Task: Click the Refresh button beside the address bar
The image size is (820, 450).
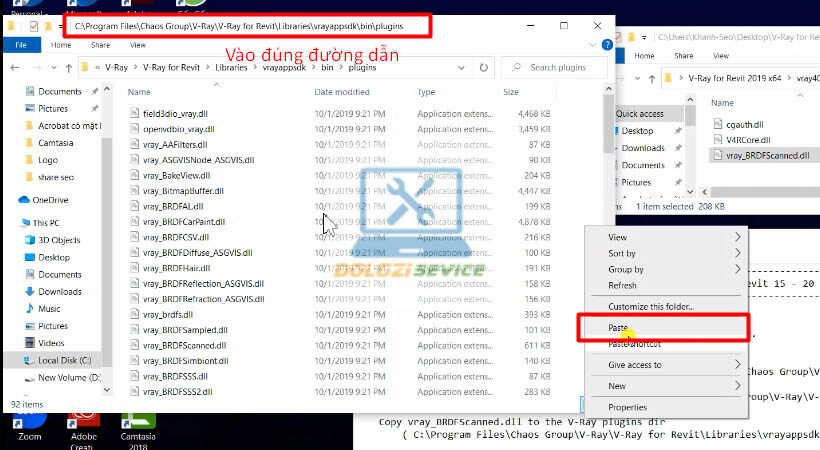Action: coord(484,68)
